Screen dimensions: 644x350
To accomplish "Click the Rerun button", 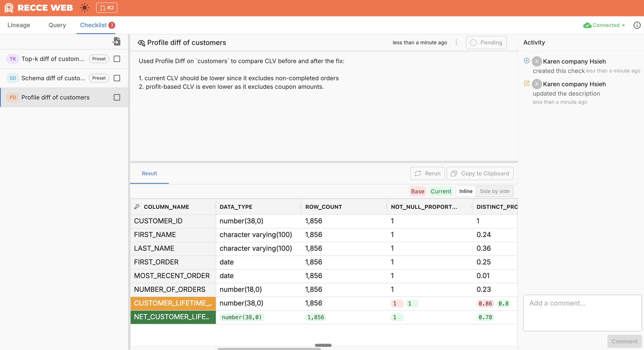I will coord(428,174).
